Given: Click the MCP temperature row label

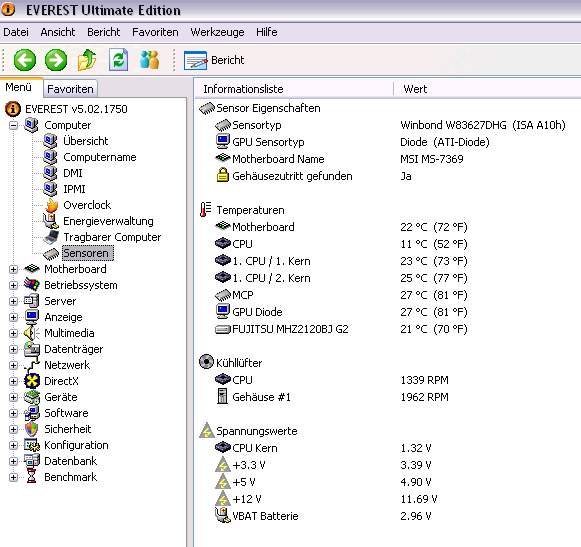Looking at the screenshot, I should (x=243, y=295).
